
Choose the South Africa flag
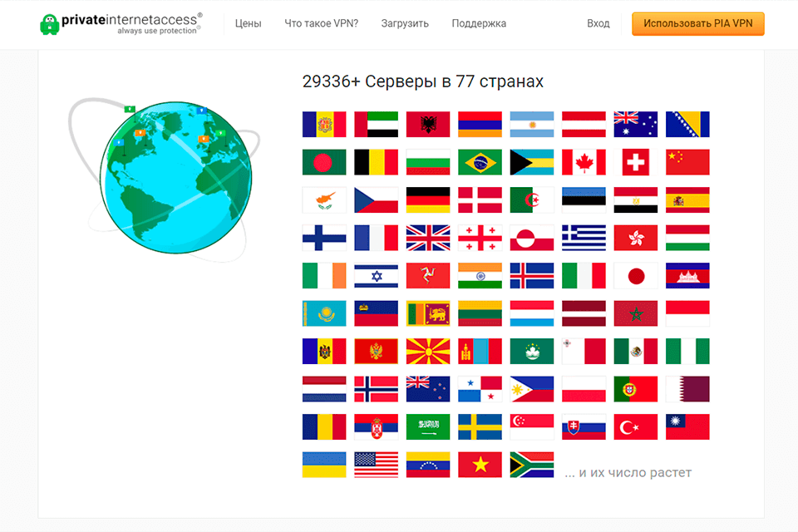(532, 465)
